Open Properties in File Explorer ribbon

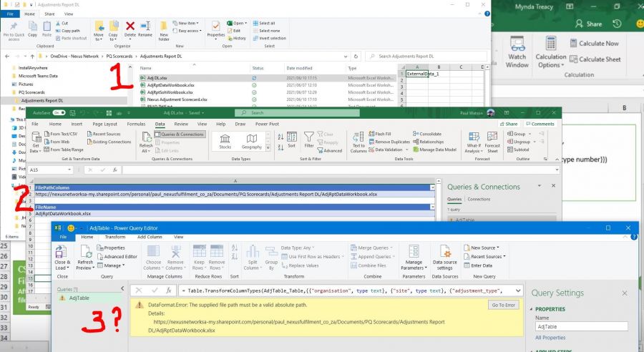(215, 29)
